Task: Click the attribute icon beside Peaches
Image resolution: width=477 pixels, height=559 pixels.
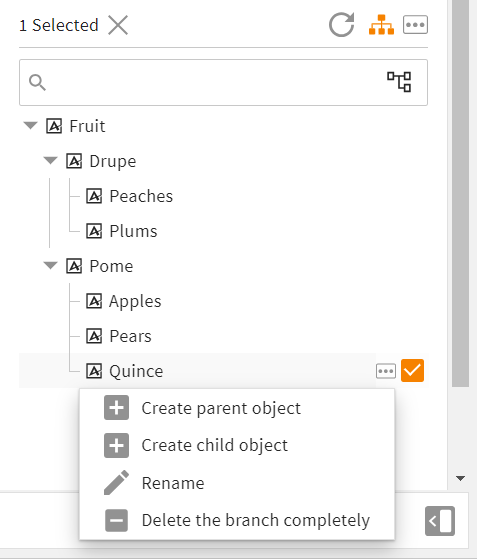Action: [94, 196]
